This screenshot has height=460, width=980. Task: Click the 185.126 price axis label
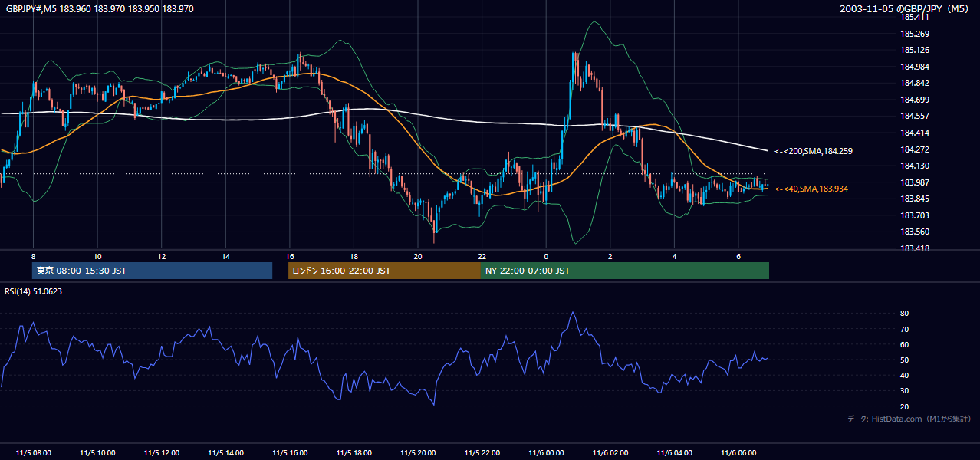[915, 50]
